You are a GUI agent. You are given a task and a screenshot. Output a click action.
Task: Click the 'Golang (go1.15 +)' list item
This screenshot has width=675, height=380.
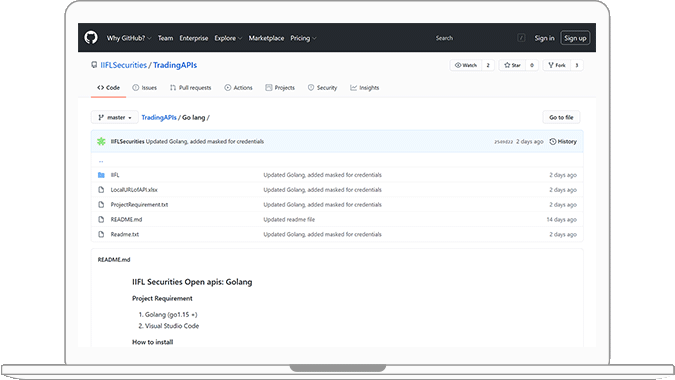coord(171,315)
